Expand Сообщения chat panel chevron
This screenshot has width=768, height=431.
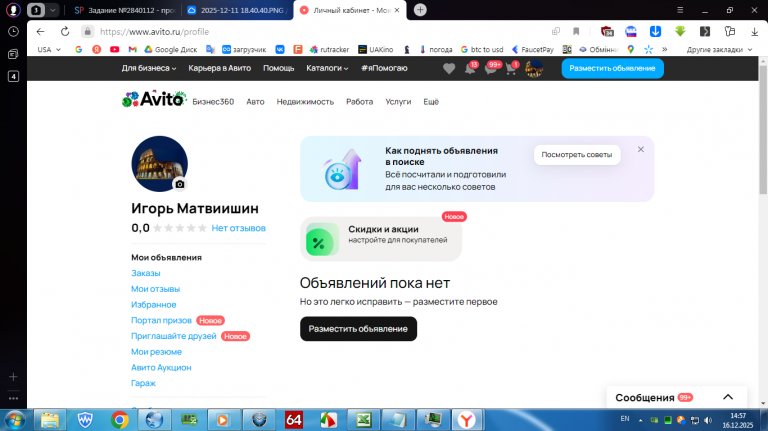[x=728, y=397]
